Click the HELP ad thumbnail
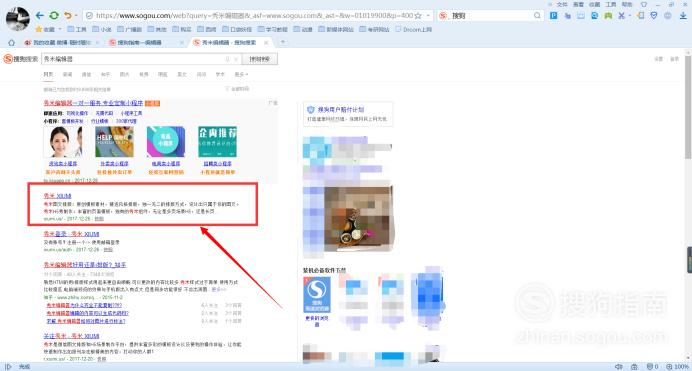 (x=114, y=142)
